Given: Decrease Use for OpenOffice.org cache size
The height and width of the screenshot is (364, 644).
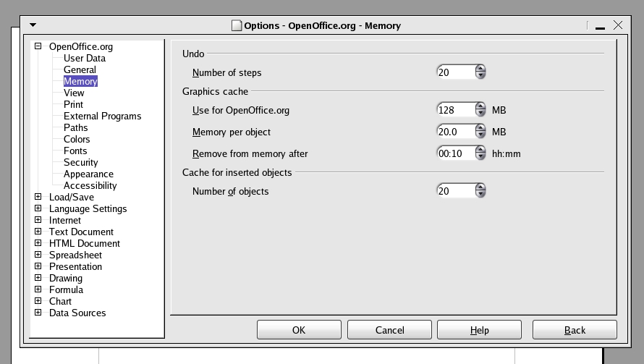Looking at the screenshot, I should point(480,114).
